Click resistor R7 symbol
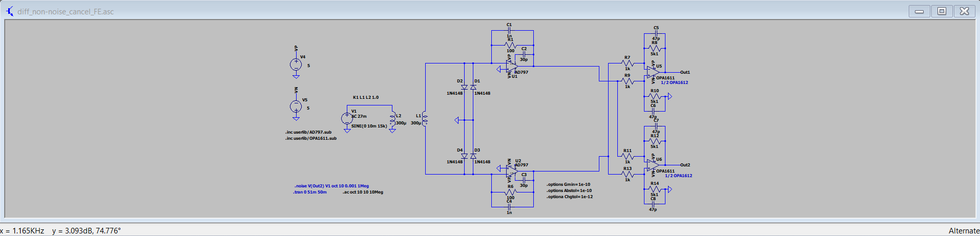Screen dimensions: 980x236 [x=628, y=63]
